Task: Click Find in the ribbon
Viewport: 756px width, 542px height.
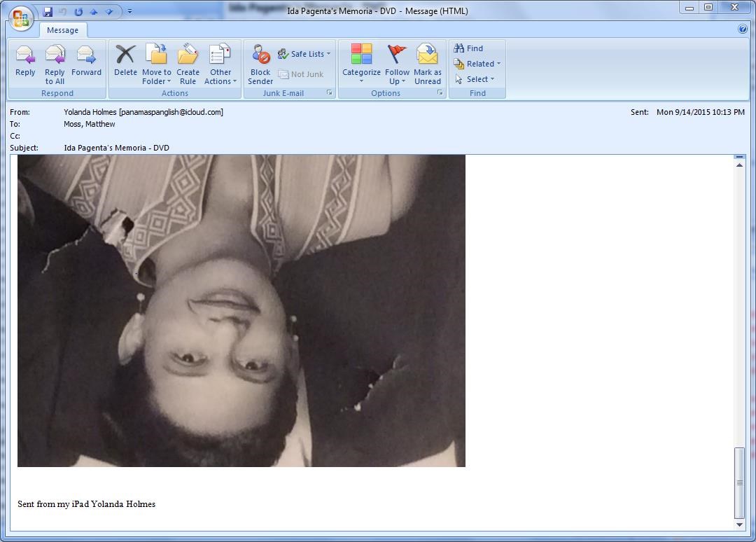Action: pyautogui.click(x=468, y=48)
